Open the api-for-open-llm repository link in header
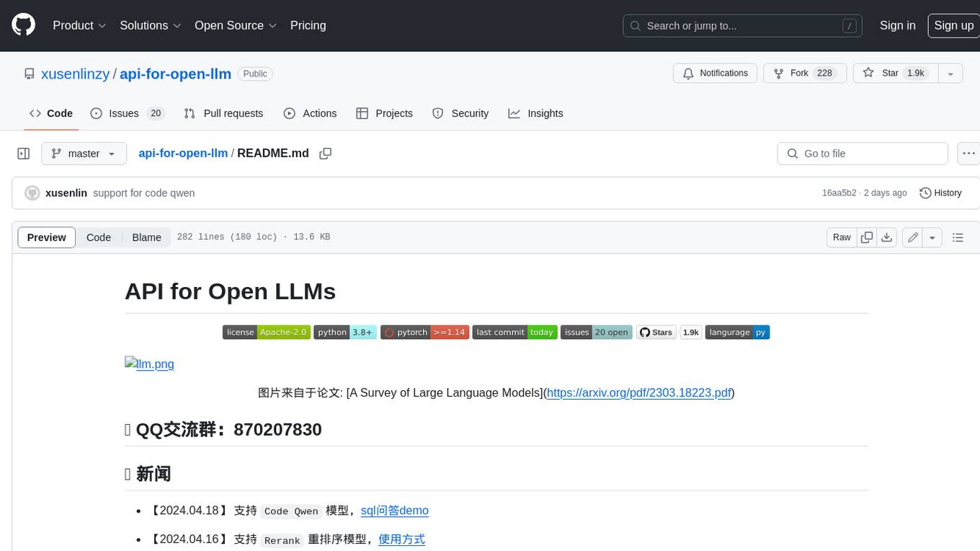 pos(175,74)
